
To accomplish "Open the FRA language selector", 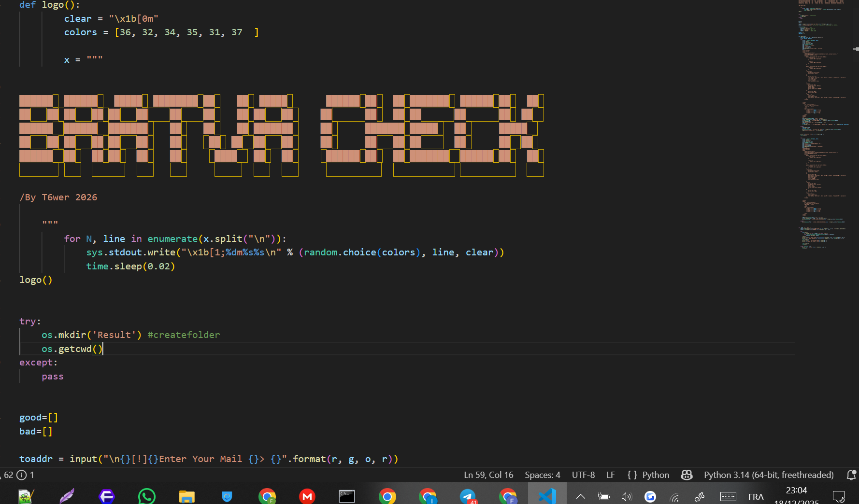I will pos(756,497).
